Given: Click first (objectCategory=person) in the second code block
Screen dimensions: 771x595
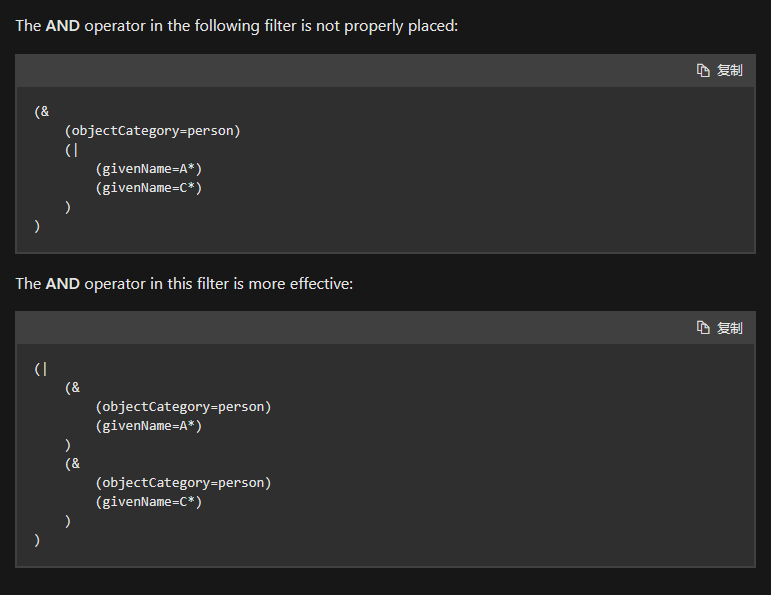Looking at the screenshot, I should tap(184, 407).
